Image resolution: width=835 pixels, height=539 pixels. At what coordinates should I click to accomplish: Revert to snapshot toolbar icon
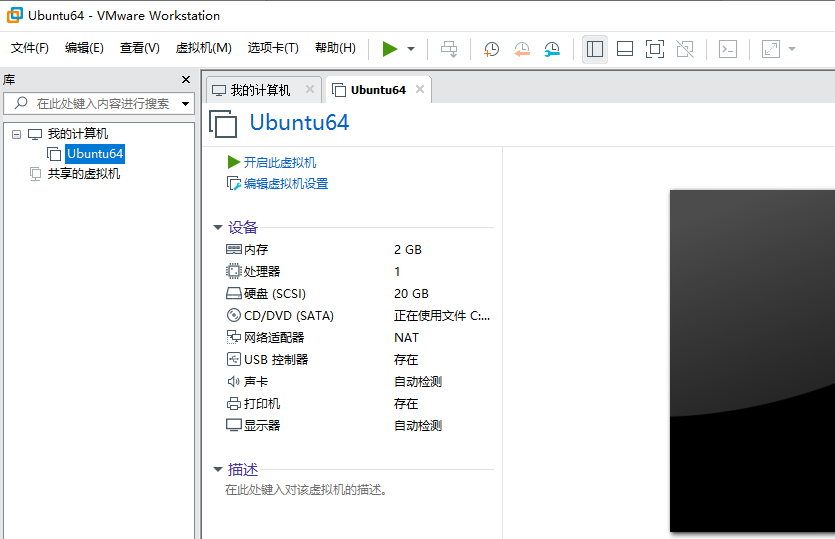522,49
